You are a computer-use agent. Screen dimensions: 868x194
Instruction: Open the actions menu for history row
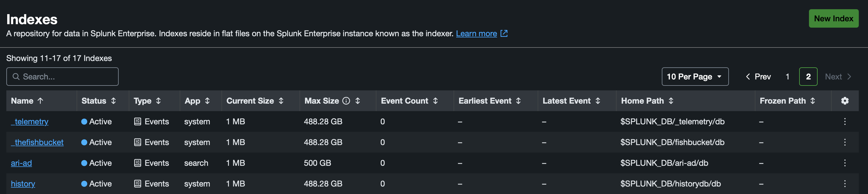844,184
